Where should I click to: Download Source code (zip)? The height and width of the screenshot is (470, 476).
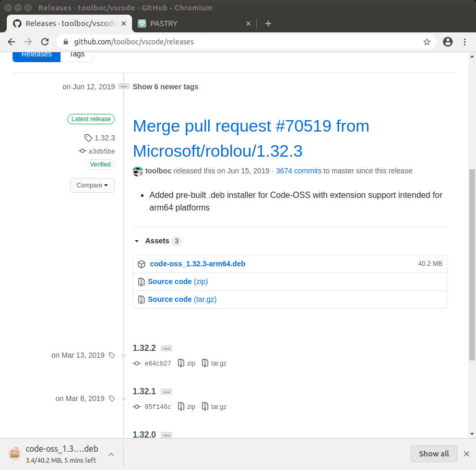[x=178, y=281]
